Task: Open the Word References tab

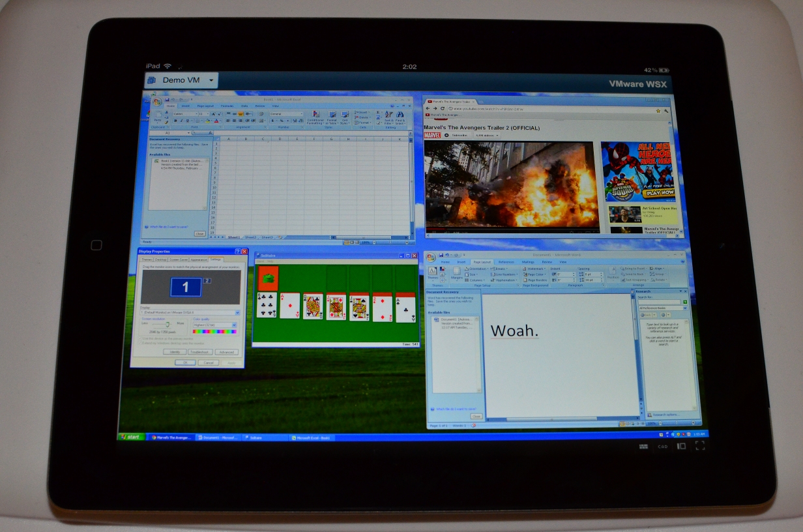Action: pos(506,262)
